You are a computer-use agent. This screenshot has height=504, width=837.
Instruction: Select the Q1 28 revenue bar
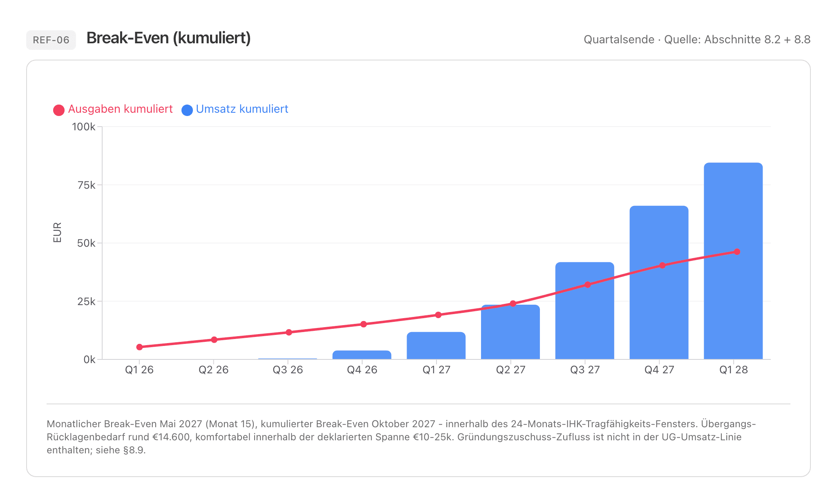(x=733, y=261)
